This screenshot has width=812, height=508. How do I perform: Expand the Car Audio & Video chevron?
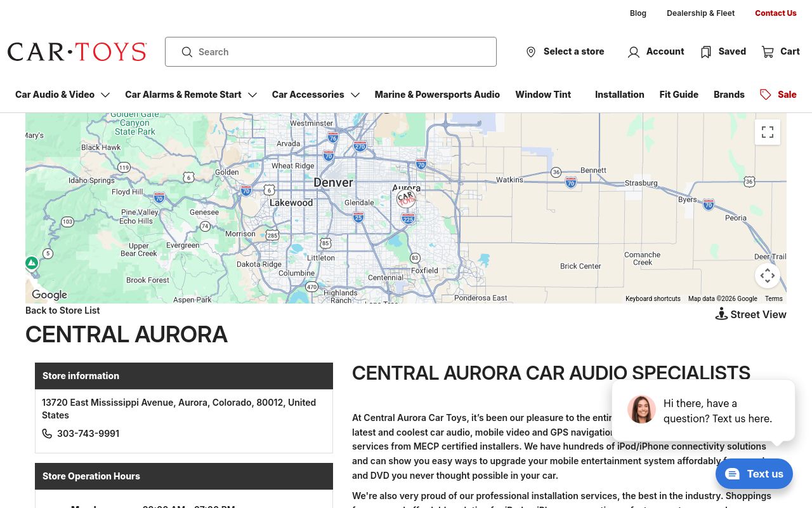tap(105, 95)
